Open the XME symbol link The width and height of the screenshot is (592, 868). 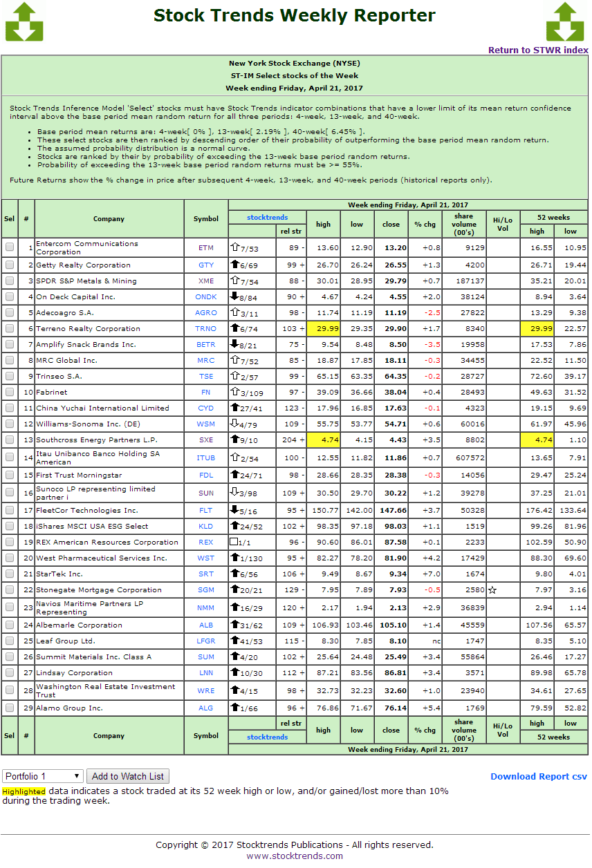point(206,281)
